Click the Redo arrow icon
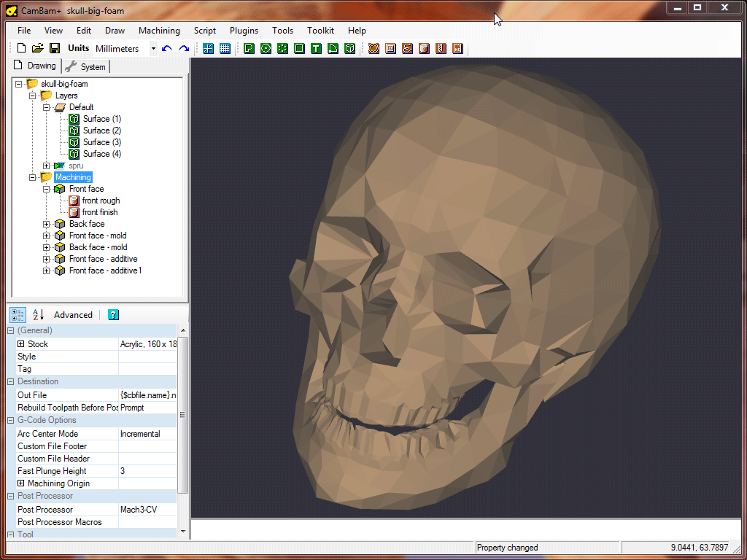The height and width of the screenshot is (560, 747). point(184,49)
